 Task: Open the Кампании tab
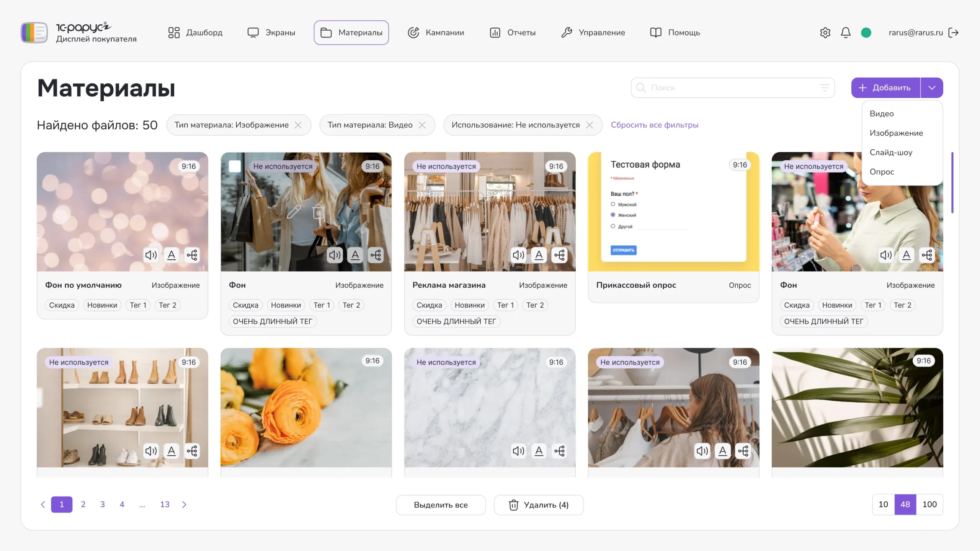436,33
